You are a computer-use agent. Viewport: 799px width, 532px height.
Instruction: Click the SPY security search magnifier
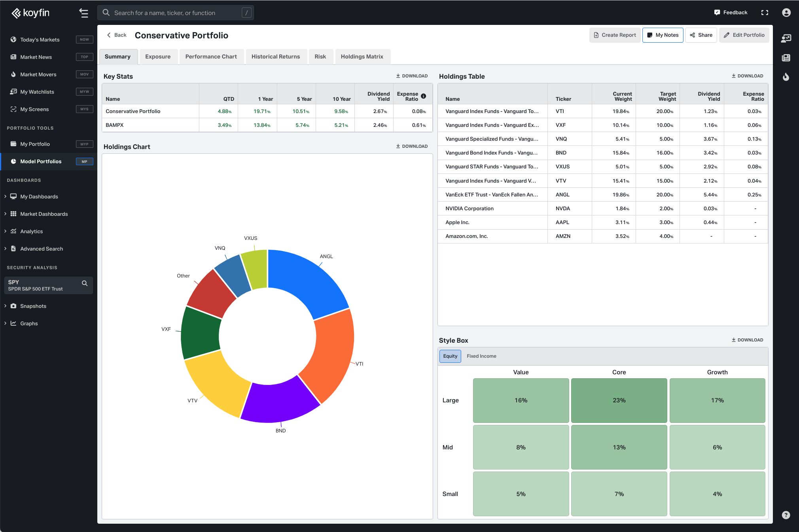pyautogui.click(x=84, y=283)
